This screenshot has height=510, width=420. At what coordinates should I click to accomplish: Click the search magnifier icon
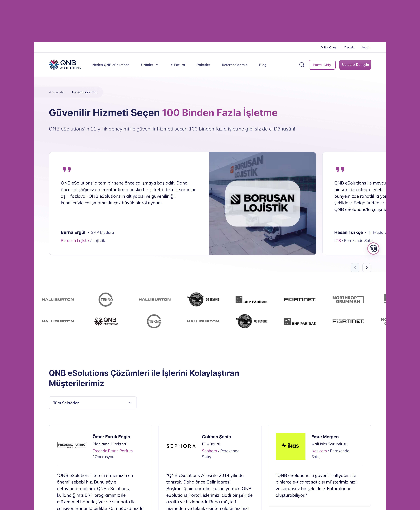tap(302, 65)
